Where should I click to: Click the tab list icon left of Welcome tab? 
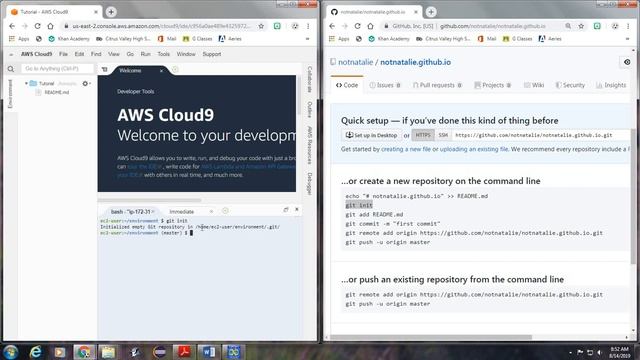(104, 70)
